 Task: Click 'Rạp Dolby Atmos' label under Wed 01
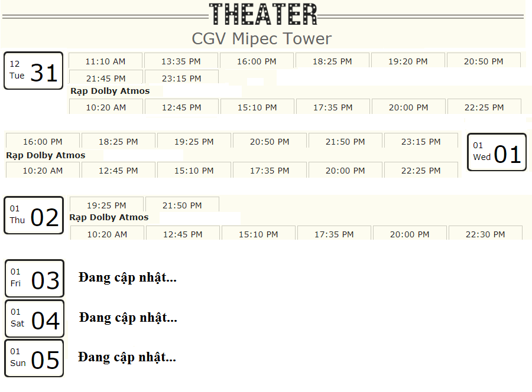[x=46, y=155]
